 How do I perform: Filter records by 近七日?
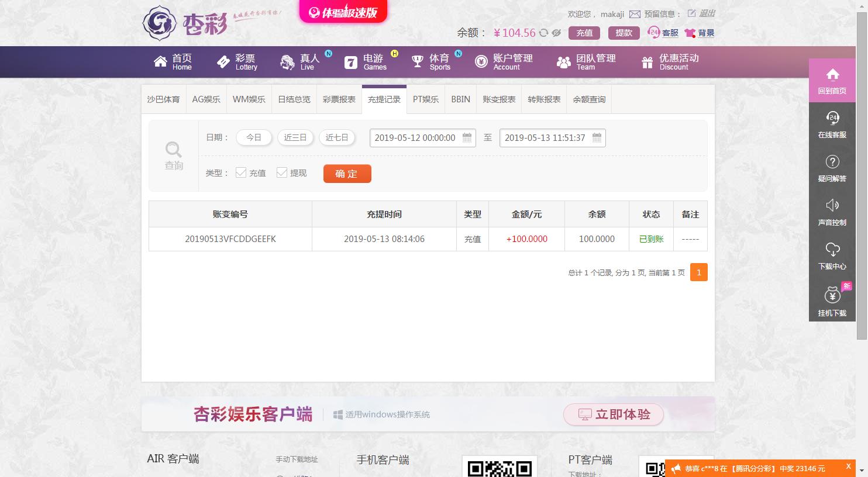point(337,137)
